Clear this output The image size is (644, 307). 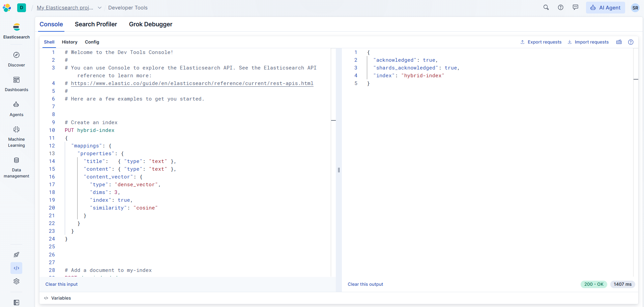point(365,284)
